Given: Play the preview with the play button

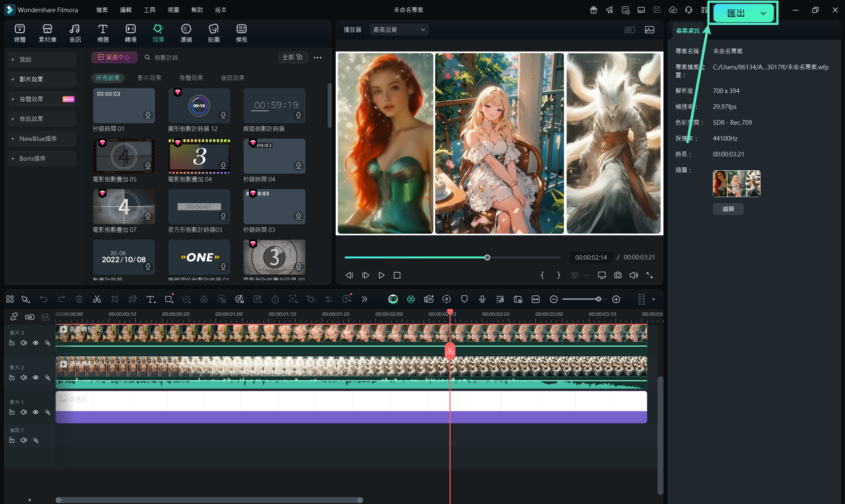Looking at the screenshot, I should pyautogui.click(x=381, y=275).
